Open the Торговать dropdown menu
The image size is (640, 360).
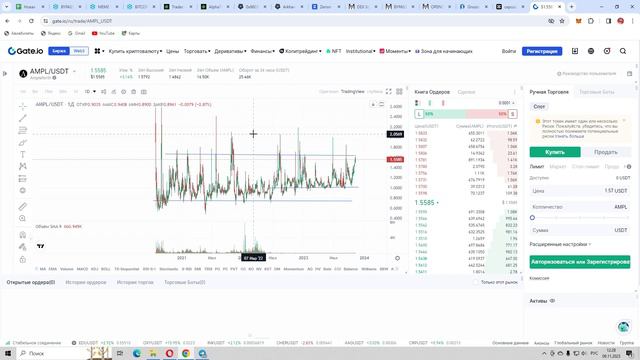point(197,51)
